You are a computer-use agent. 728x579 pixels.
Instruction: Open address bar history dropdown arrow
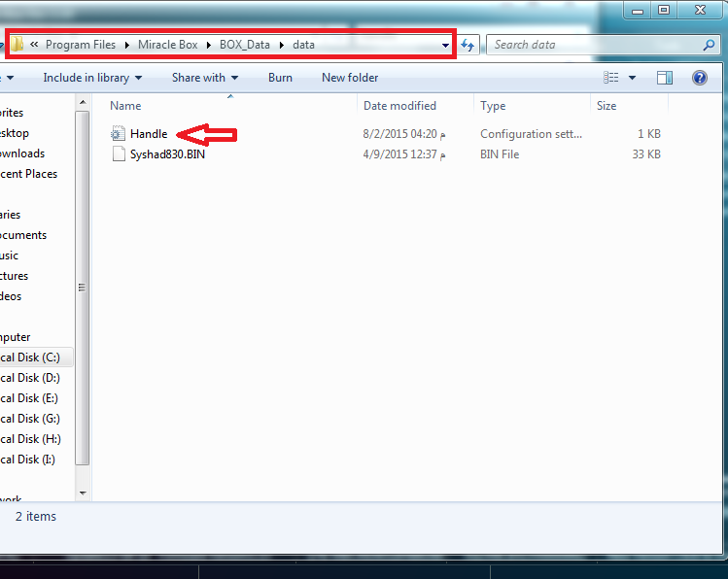tap(445, 45)
